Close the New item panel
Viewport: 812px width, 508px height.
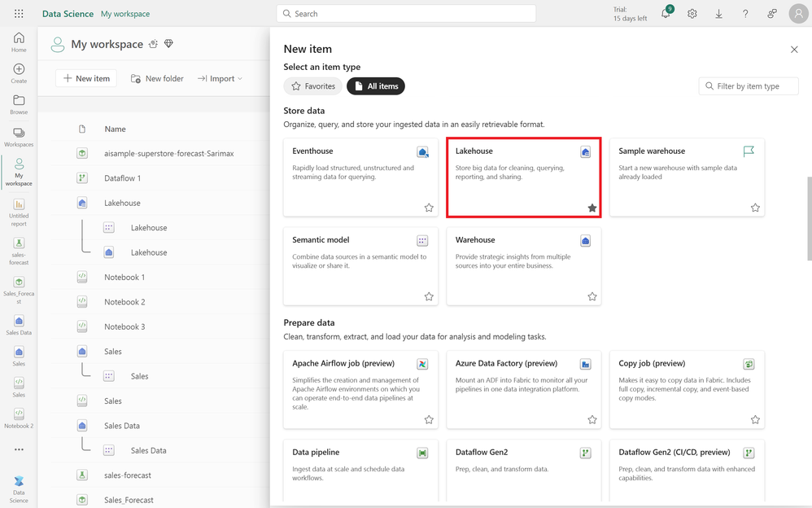pos(794,49)
